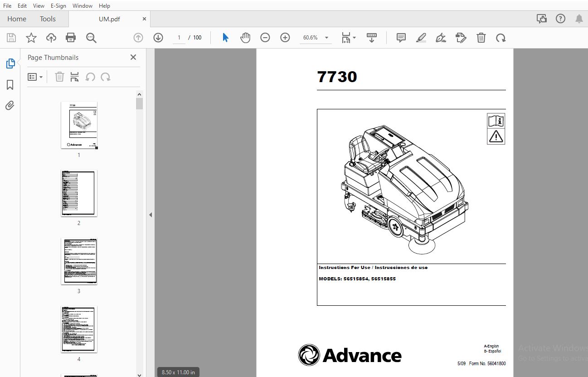Click the share review icon top right

point(542,19)
